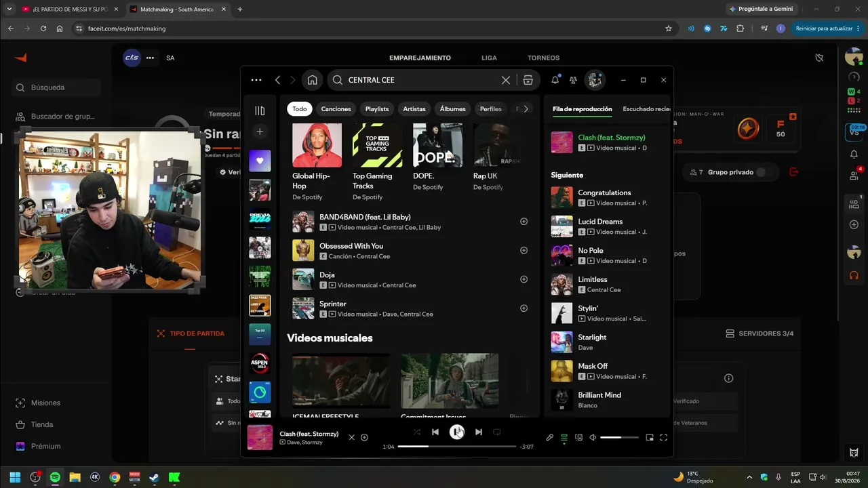
Task: Open Tienda in the FACEIT sidebar
Action: click(42, 424)
